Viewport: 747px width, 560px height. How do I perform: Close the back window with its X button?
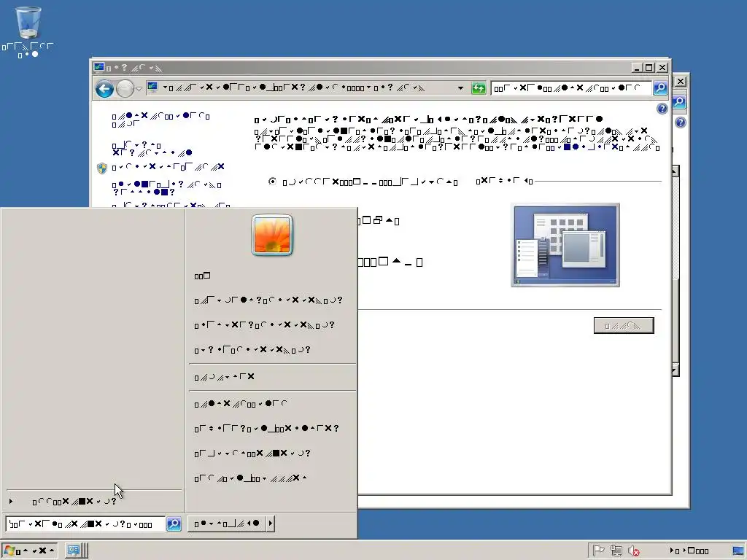(681, 82)
